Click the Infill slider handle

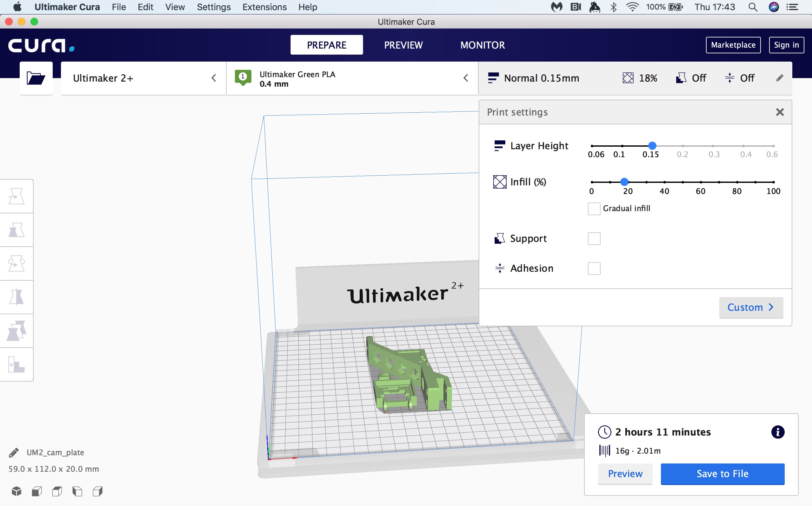(624, 182)
